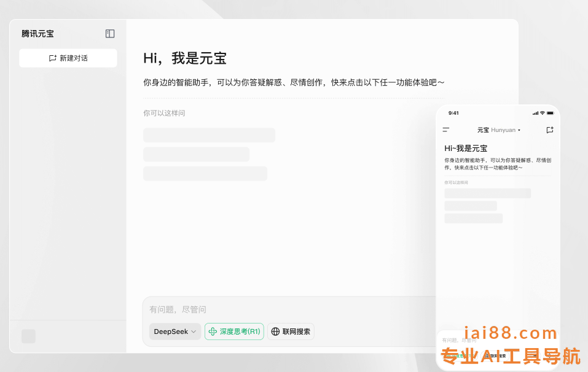Toggle 深度思考(R1) deep thinking mode
The width and height of the screenshot is (588, 372).
tap(234, 331)
